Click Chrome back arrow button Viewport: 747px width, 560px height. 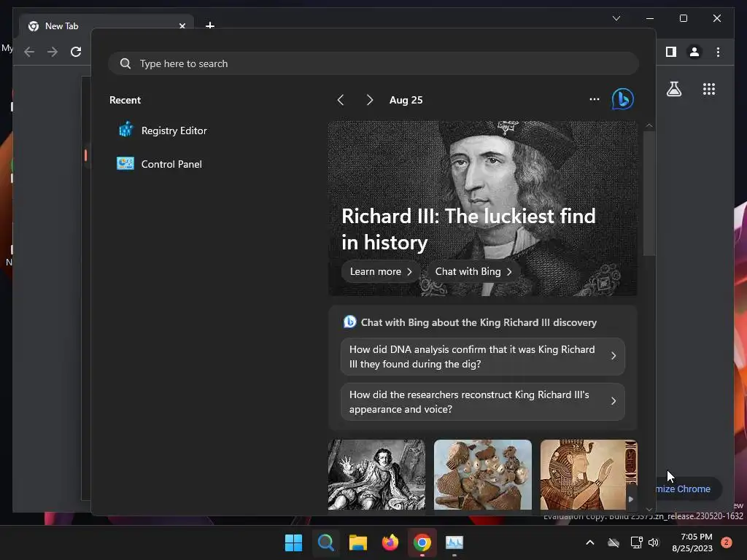click(x=29, y=52)
